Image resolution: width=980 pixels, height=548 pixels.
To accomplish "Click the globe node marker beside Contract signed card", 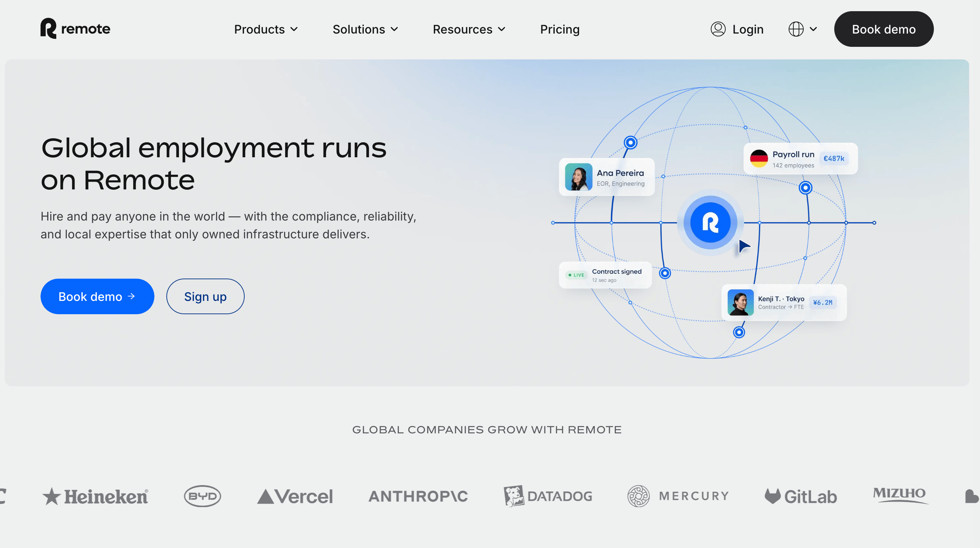I will tap(664, 273).
